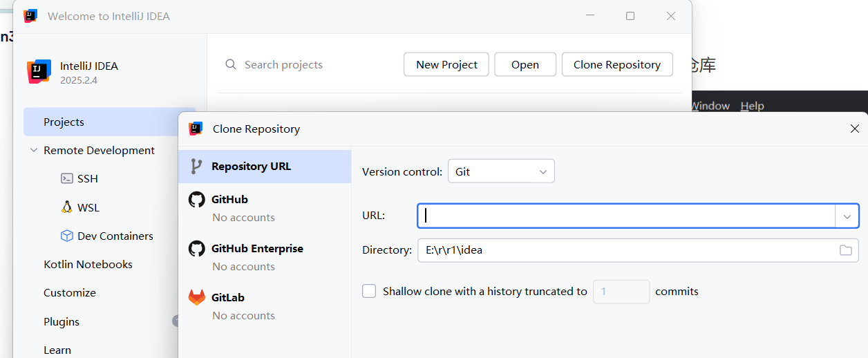868x358 pixels.
Task: Open the Learn section
Action: pyautogui.click(x=57, y=350)
